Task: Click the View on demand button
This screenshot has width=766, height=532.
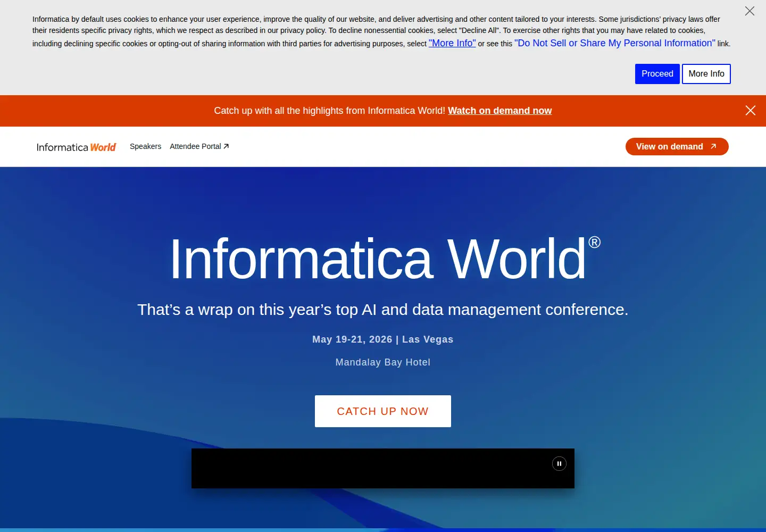Action: [677, 146]
